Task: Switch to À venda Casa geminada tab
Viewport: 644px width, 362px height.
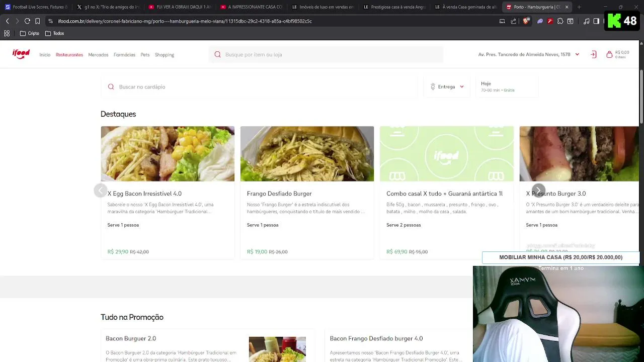Action: (x=465, y=7)
